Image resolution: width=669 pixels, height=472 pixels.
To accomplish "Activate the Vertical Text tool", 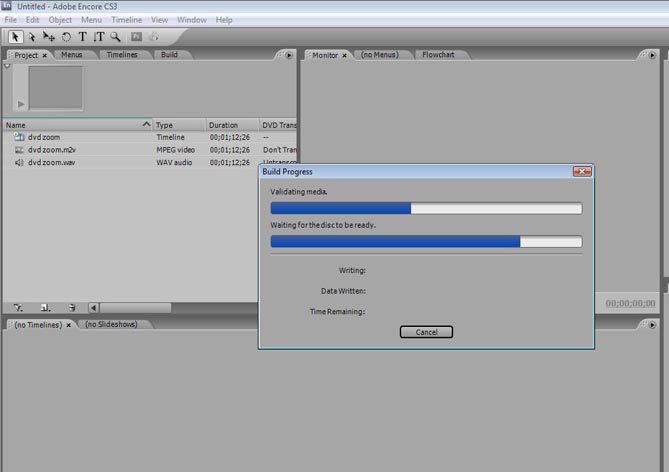I will (x=98, y=37).
